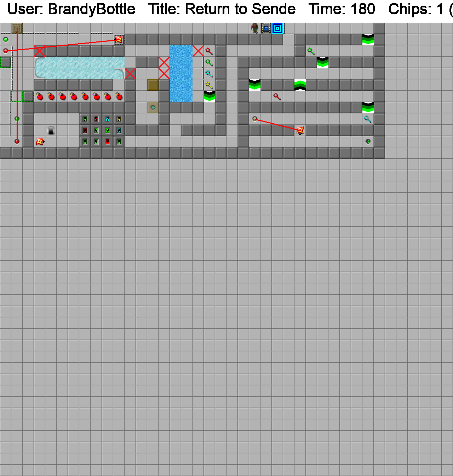
Task: Click the brown button linked to the lower fireball
Action: (x=255, y=119)
